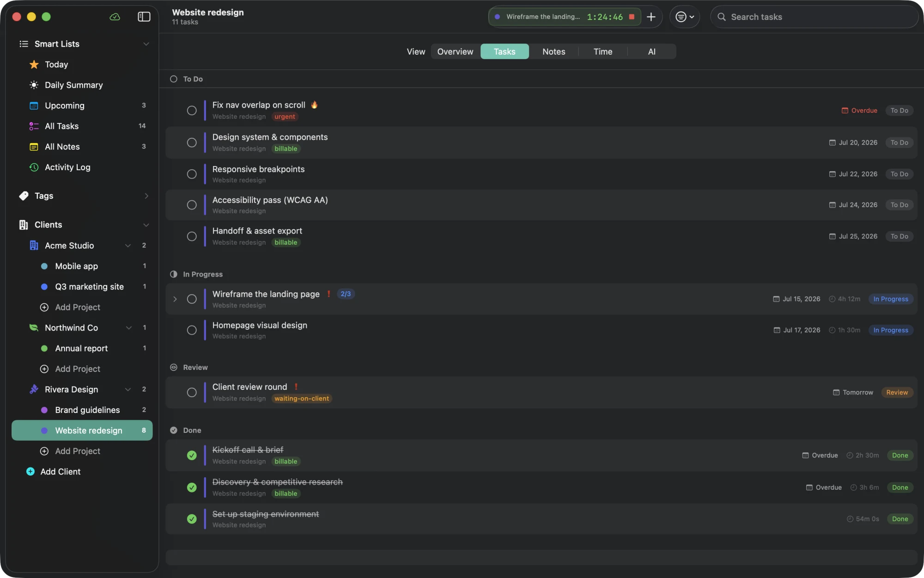The height and width of the screenshot is (578, 924).
Task: Click Done section header checkmark icon
Action: 174,430
